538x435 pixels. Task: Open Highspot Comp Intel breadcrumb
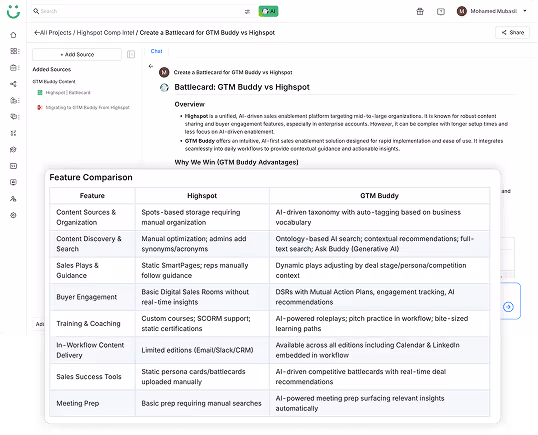click(105, 33)
